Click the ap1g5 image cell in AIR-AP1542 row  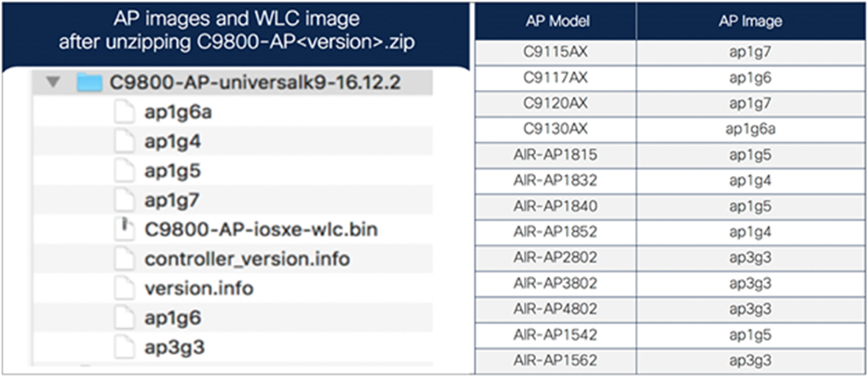(750, 335)
